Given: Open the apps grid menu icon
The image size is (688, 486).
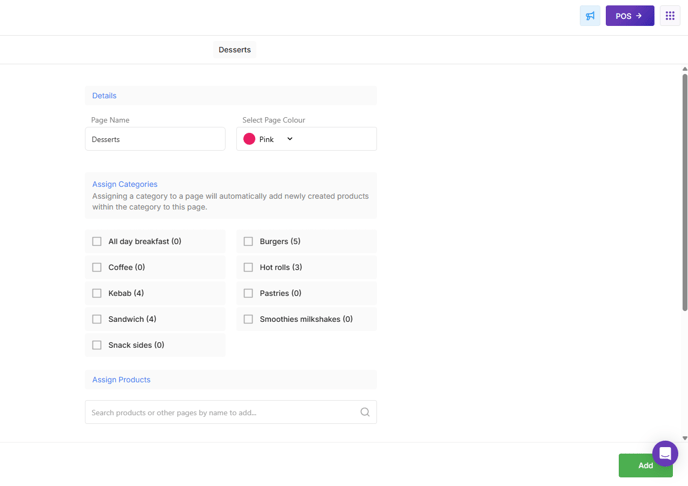Looking at the screenshot, I should click(670, 16).
